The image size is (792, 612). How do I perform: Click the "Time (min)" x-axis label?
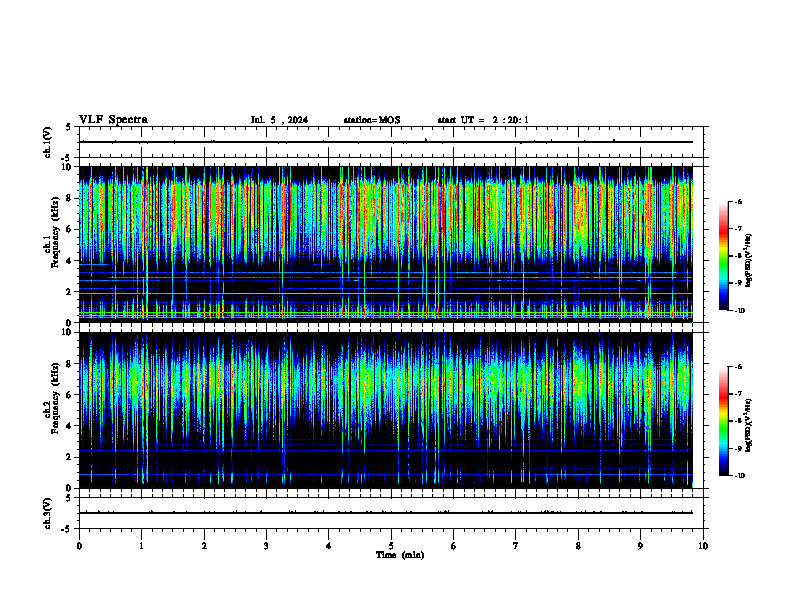pos(400,555)
